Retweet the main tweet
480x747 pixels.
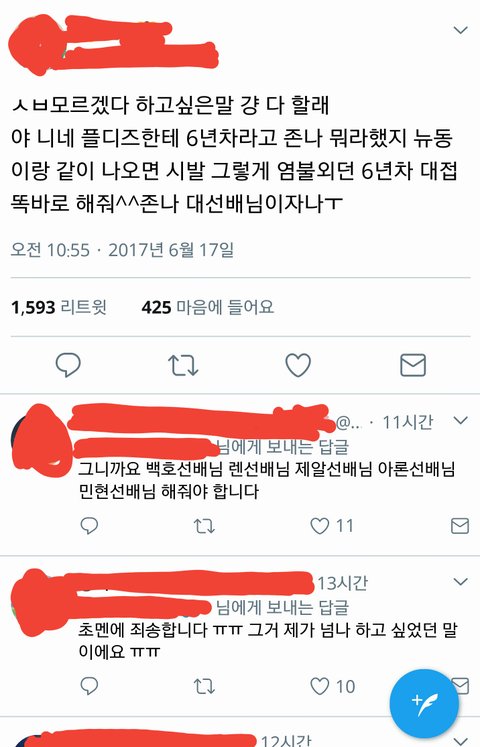click(183, 365)
